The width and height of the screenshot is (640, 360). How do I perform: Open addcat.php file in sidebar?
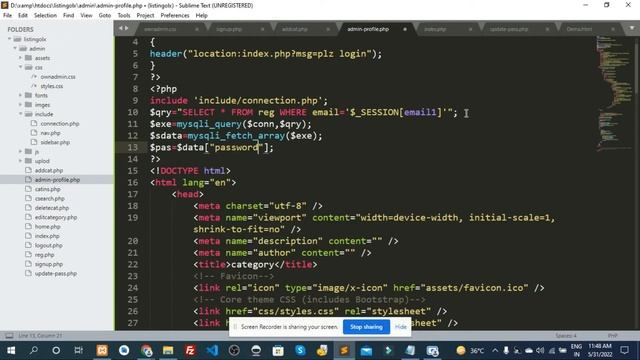49,171
